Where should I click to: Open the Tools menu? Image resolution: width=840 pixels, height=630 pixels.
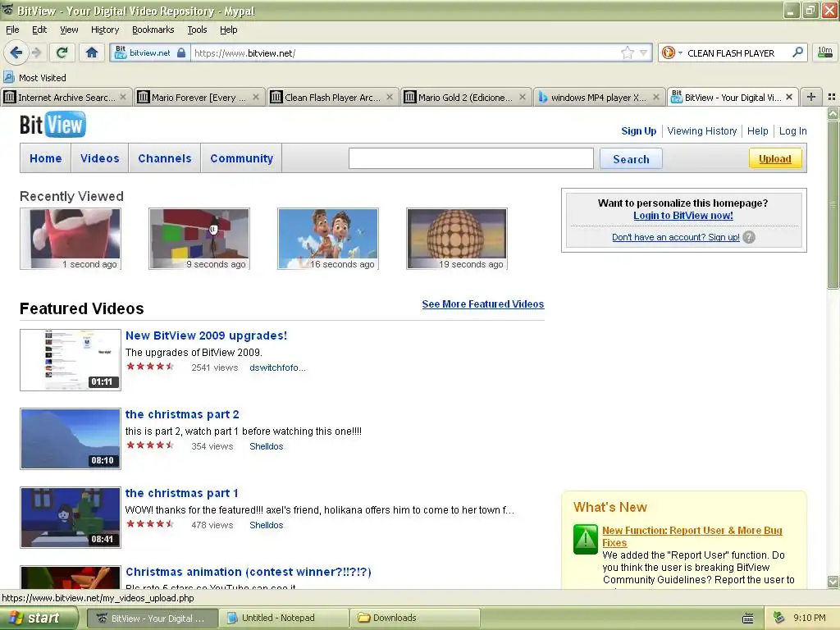click(197, 30)
